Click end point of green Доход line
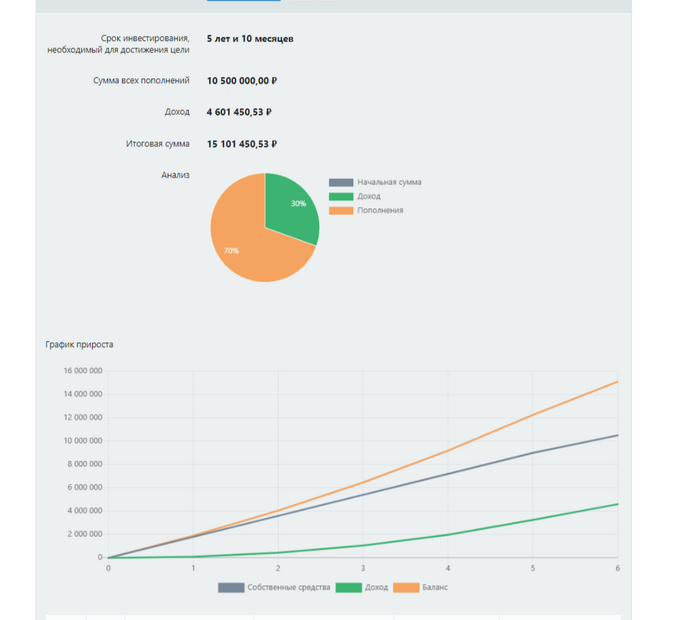700x620 pixels. (x=617, y=504)
